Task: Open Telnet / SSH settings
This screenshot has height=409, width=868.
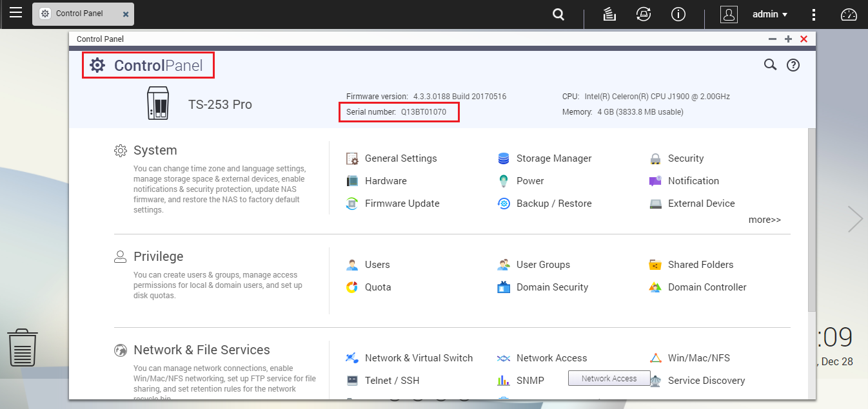Action: (383, 381)
